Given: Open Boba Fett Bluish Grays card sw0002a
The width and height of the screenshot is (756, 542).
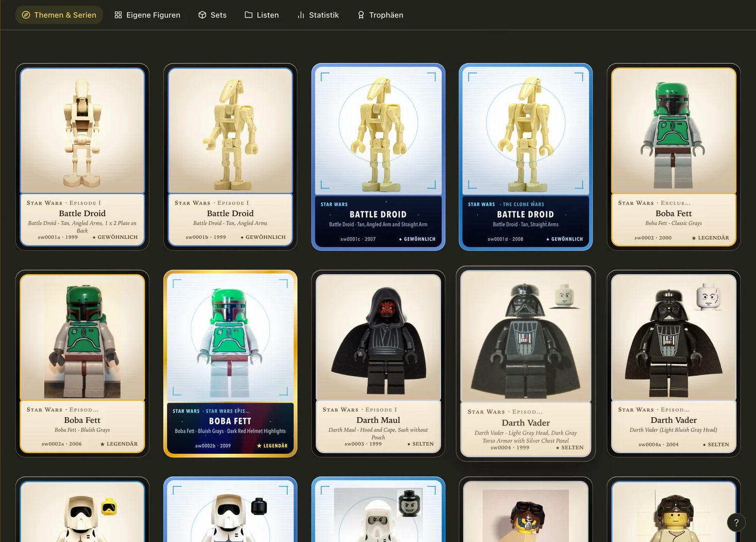Looking at the screenshot, I should (x=82, y=364).
